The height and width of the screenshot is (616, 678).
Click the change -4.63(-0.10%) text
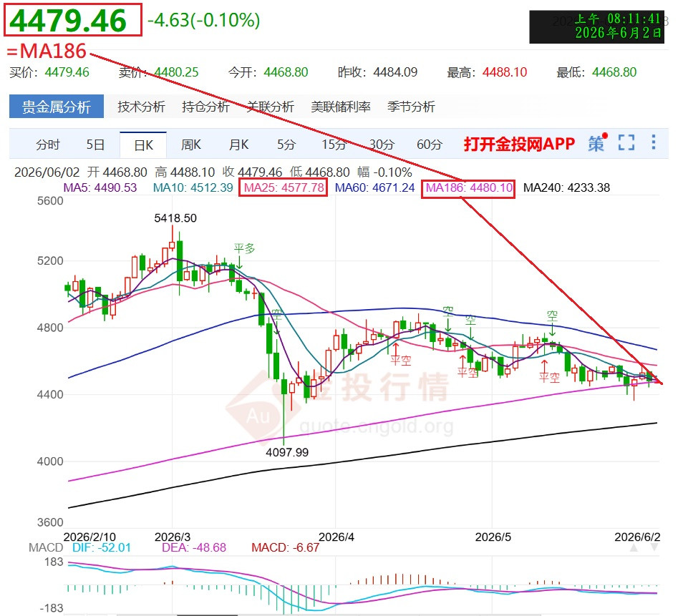click(x=203, y=20)
